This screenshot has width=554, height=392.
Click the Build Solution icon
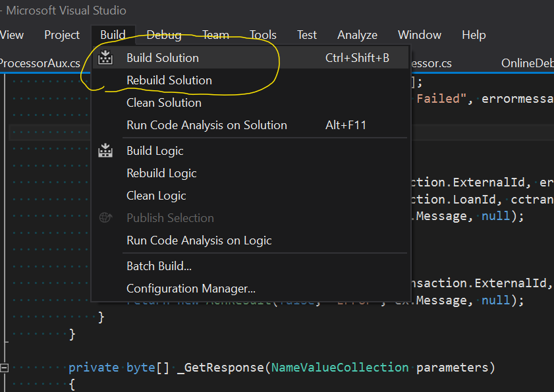pos(105,58)
